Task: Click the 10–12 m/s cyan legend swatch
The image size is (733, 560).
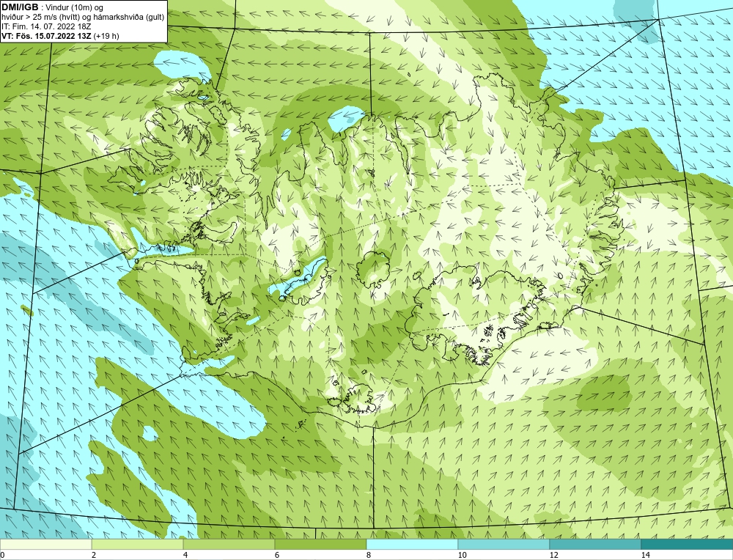Action: (504, 544)
